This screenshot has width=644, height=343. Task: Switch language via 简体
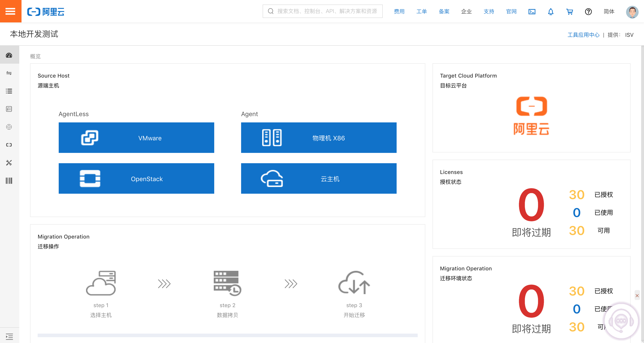(x=609, y=11)
